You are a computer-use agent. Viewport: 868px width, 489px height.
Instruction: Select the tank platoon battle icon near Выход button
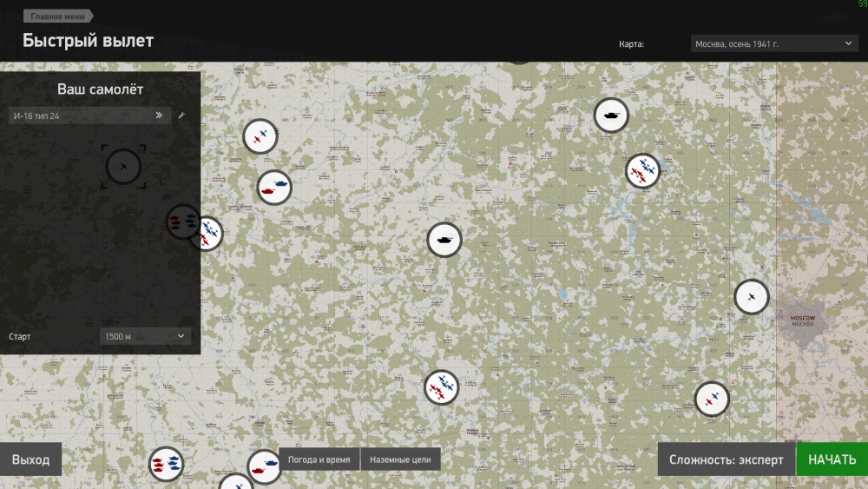pos(166,464)
